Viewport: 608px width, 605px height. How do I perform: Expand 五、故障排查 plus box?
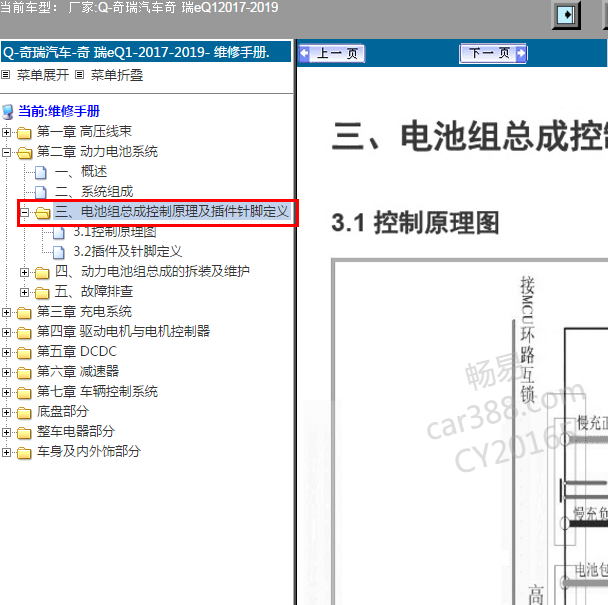(24, 292)
